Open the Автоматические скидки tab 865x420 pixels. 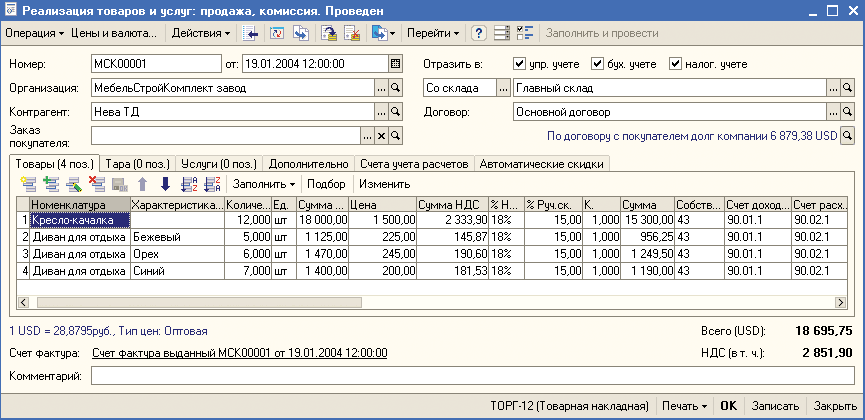541,163
